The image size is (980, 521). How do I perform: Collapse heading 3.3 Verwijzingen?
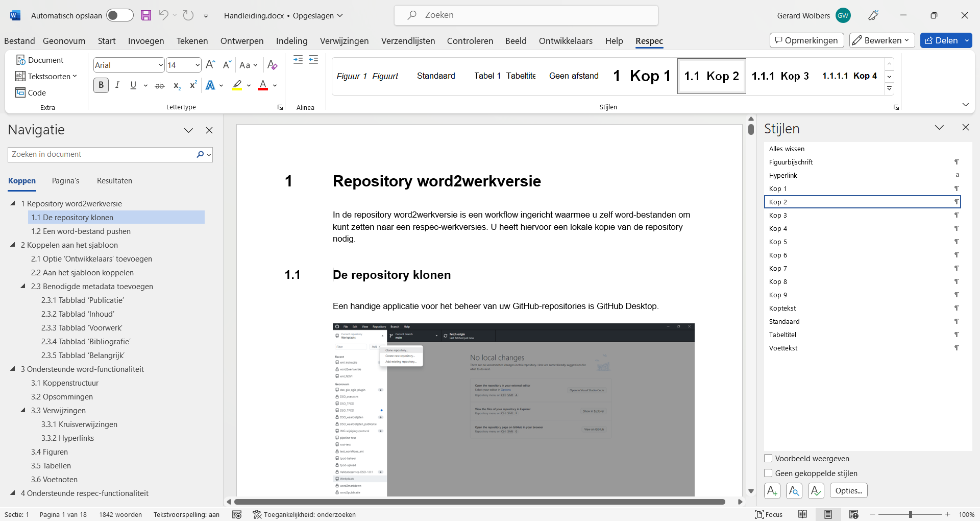(23, 410)
